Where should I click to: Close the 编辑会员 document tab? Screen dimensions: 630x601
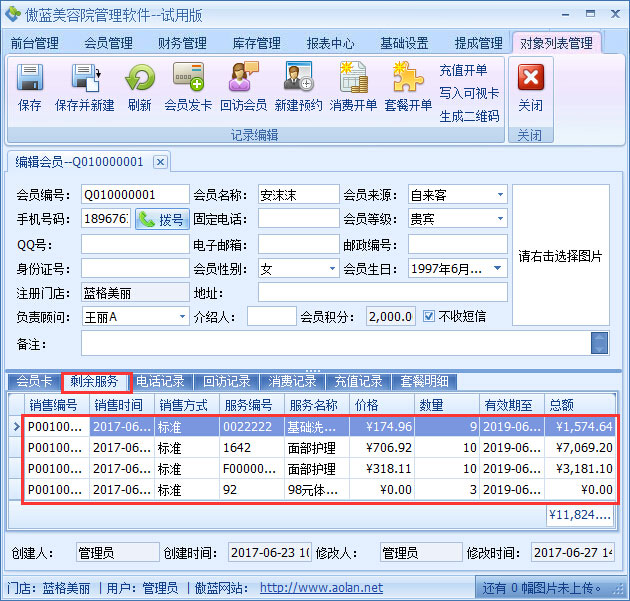pos(159,161)
